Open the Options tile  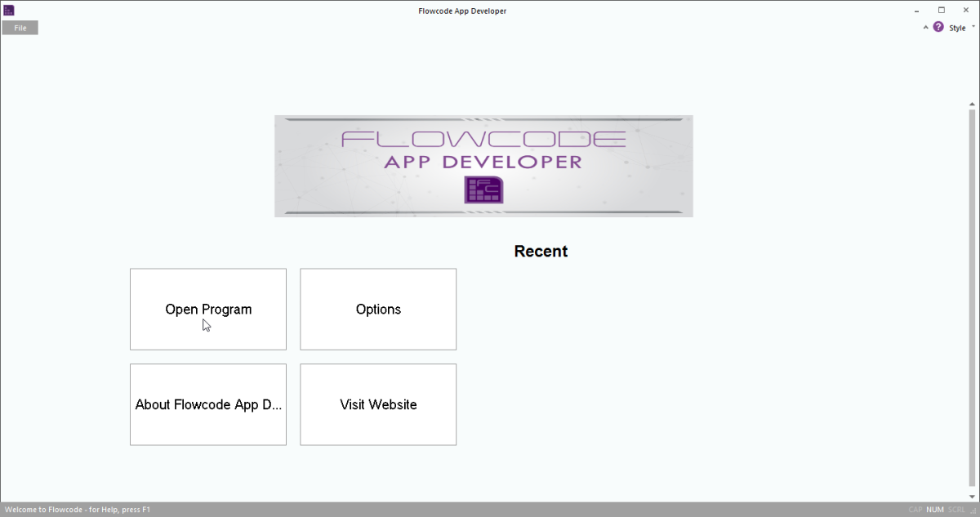[377, 309]
